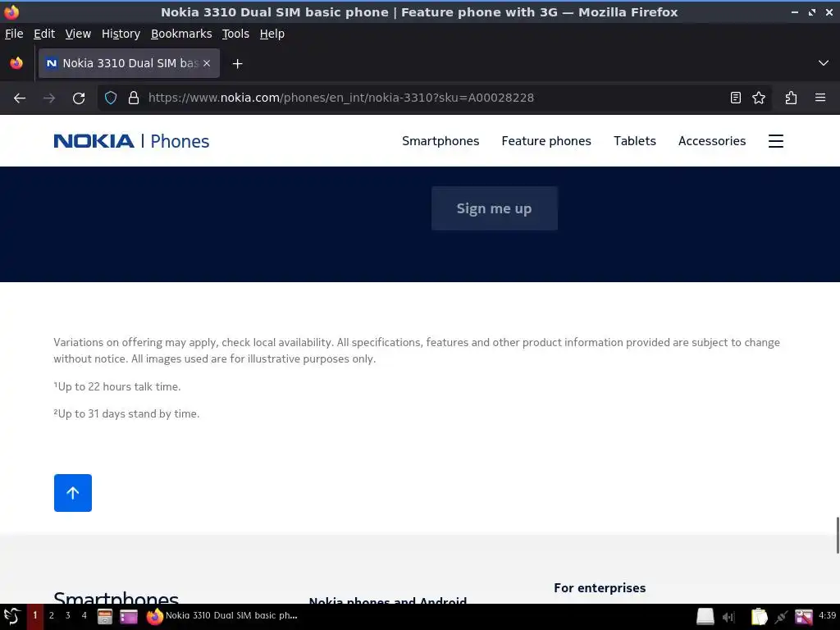The width and height of the screenshot is (840, 630).
Task: Open the purple terminal launcher in taskbar
Action: tap(129, 617)
